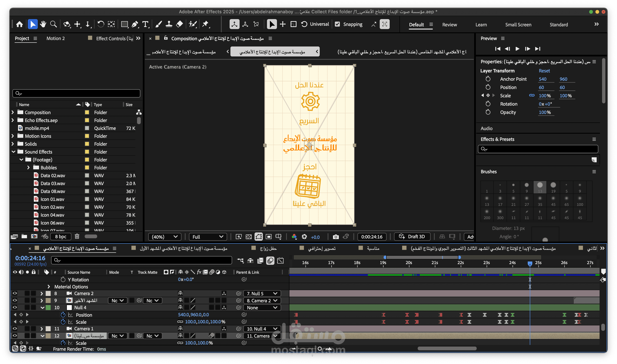The height and width of the screenshot is (364, 617).
Task: Toggle Scale stopwatch in Properties panel
Action: click(x=488, y=95)
